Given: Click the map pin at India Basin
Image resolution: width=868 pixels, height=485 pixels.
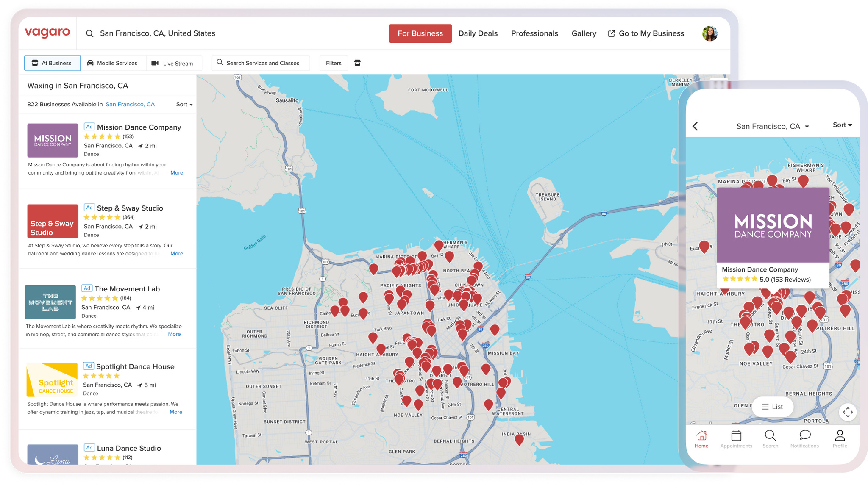Looking at the screenshot, I should coord(519,440).
